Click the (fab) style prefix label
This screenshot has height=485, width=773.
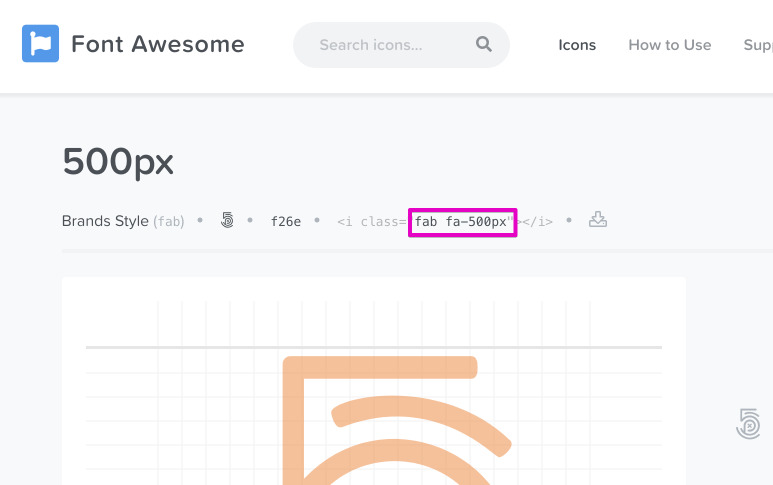[x=169, y=222]
